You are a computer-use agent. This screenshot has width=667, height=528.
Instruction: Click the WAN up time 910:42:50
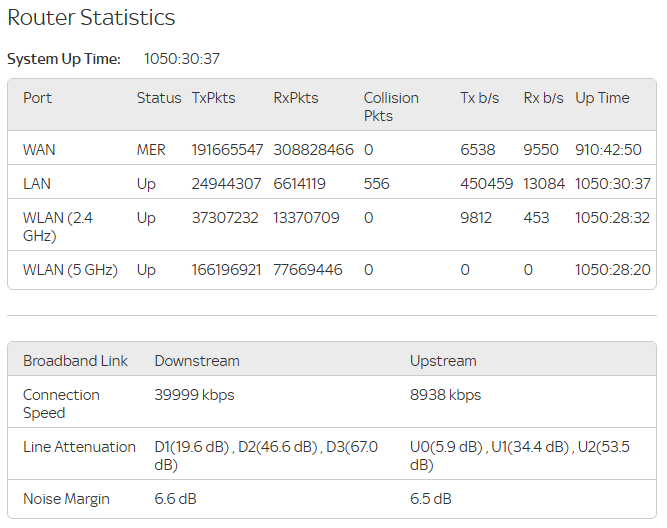point(608,149)
